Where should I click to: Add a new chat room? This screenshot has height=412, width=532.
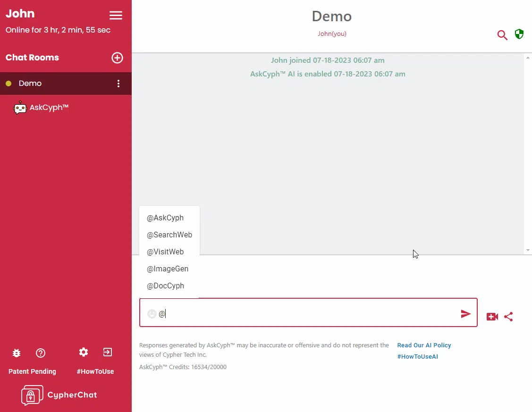(x=118, y=58)
